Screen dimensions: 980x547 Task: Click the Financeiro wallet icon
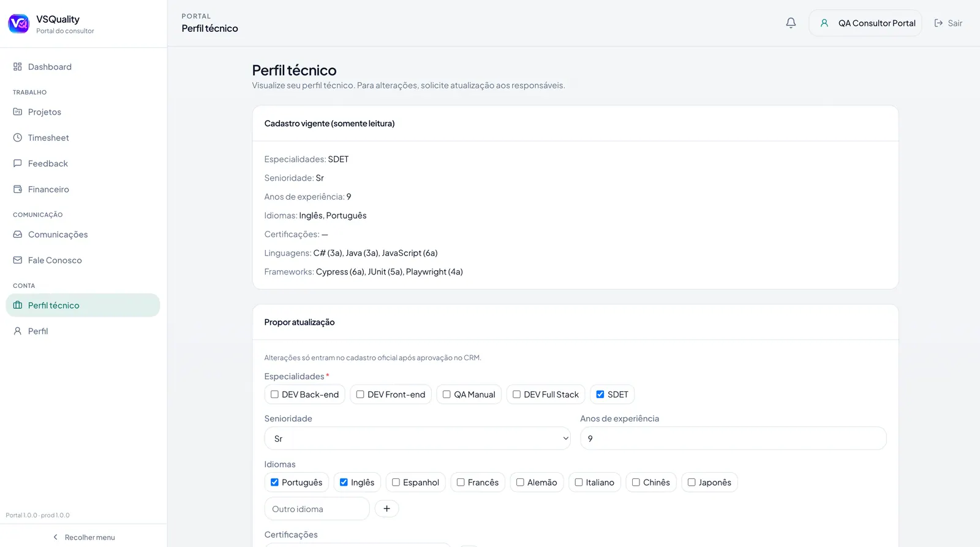(x=18, y=189)
